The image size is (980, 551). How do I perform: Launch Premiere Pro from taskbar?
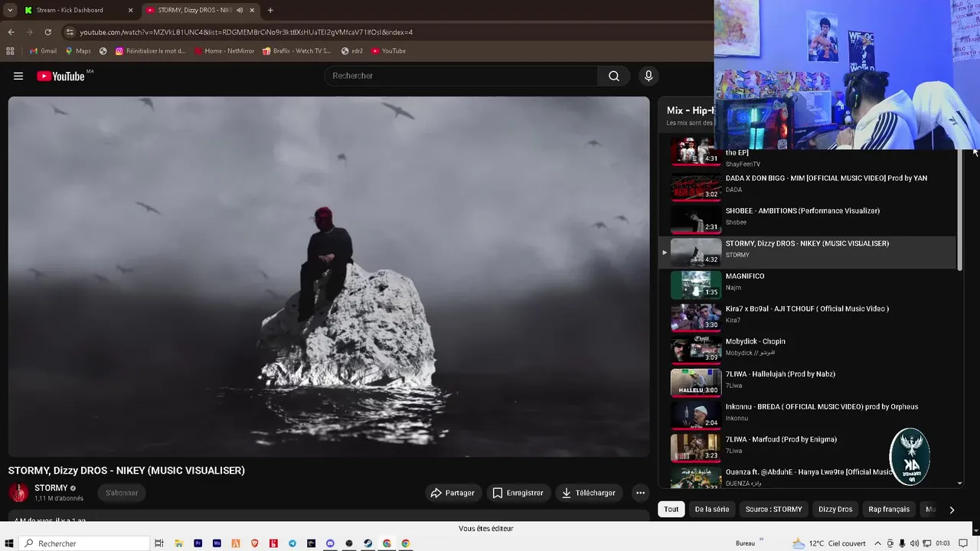tap(198, 543)
